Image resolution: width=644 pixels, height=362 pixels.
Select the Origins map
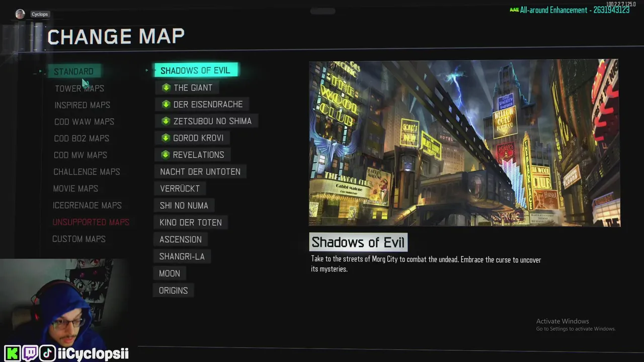pos(174,291)
